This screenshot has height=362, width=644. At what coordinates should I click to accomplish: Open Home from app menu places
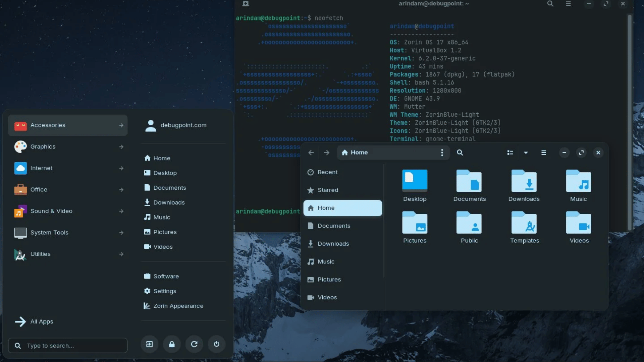157,158
